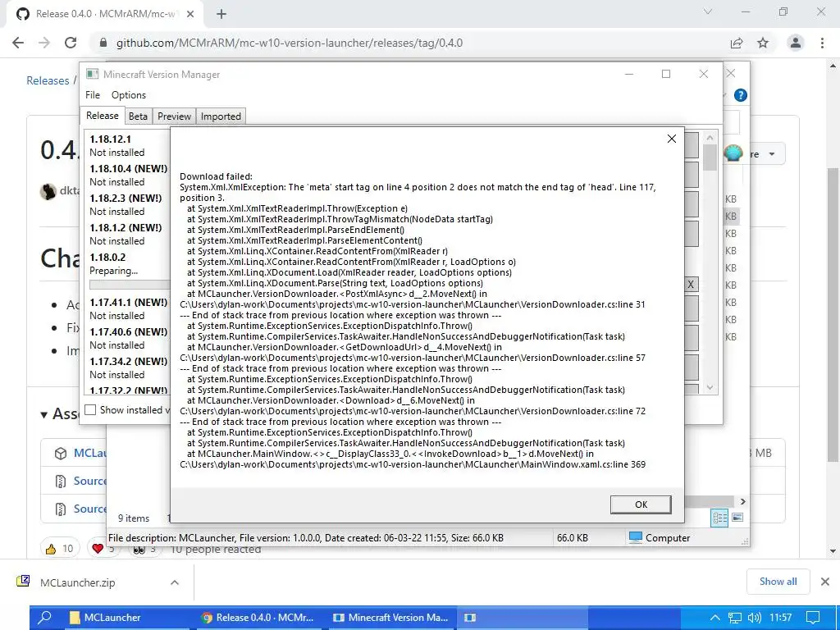Show hidden system tray icons
Image resolution: width=840 pixels, height=630 pixels.
pyautogui.click(x=714, y=618)
